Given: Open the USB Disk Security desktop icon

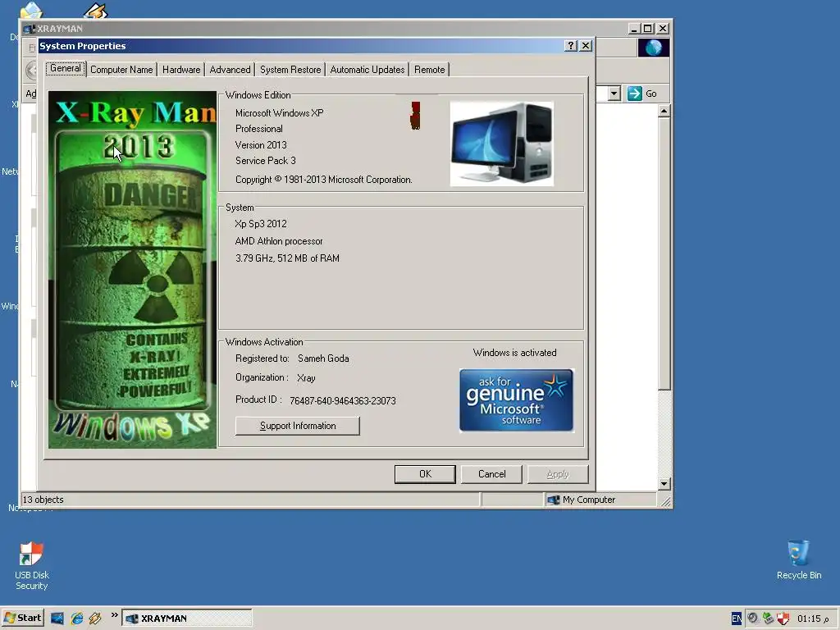Looking at the screenshot, I should 31,565.
